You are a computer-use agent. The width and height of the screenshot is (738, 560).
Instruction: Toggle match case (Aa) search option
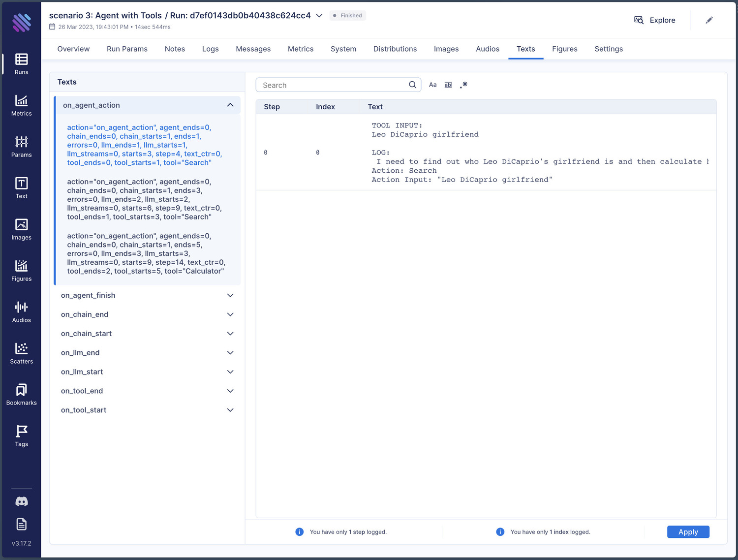click(432, 85)
